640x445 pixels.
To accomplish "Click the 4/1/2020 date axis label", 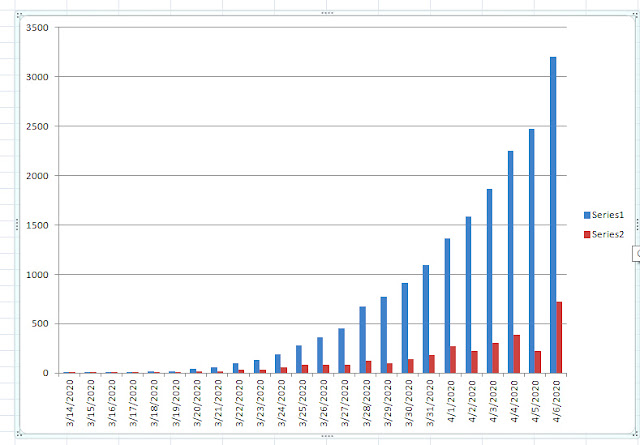I will coord(451,401).
